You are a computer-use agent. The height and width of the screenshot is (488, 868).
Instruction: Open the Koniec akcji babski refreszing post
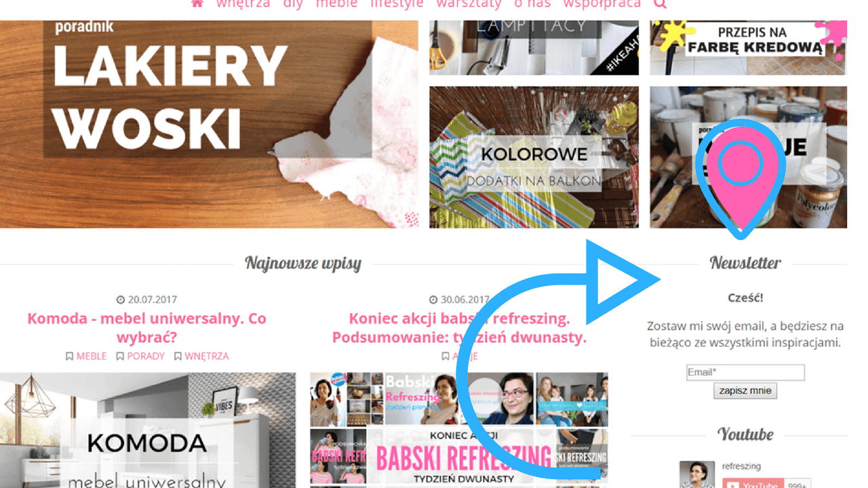[x=459, y=328]
